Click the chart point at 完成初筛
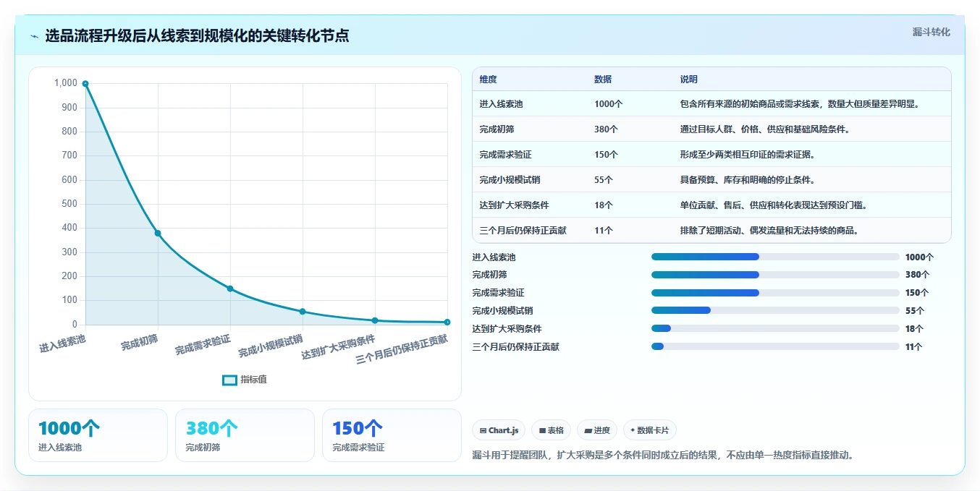 (x=158, y=233)
